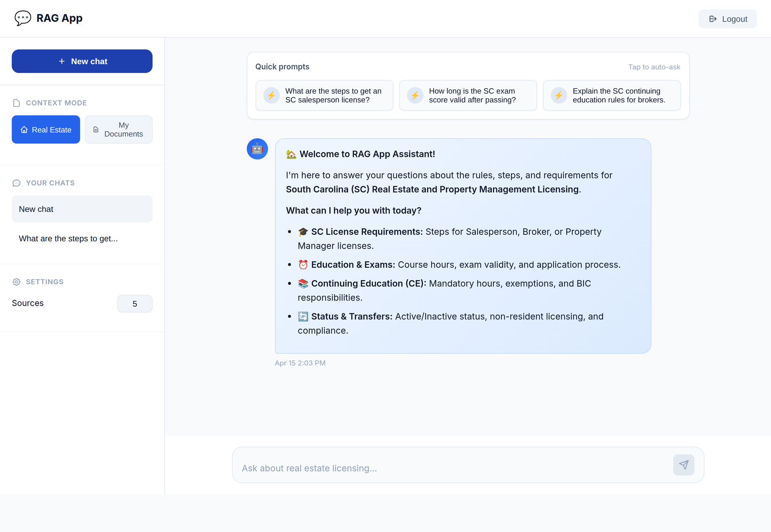Click the settings gear icon in sidebar
The width and height of the screenshot is (771, 532).
pyautogui.click(x=16, y=282)
